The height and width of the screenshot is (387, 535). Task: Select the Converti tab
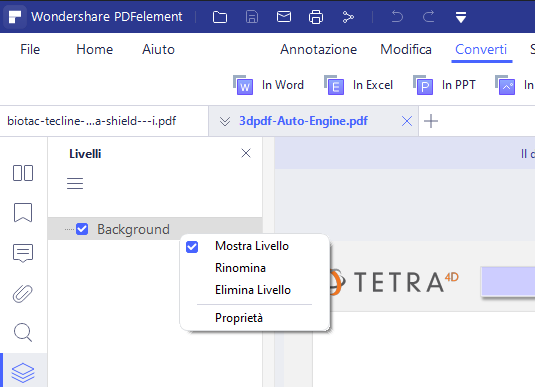481,49
